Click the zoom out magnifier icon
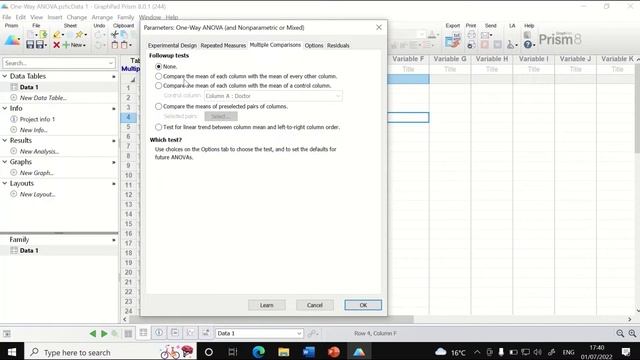The height and width of the screenshot is (360, 640). coord(620,333)
